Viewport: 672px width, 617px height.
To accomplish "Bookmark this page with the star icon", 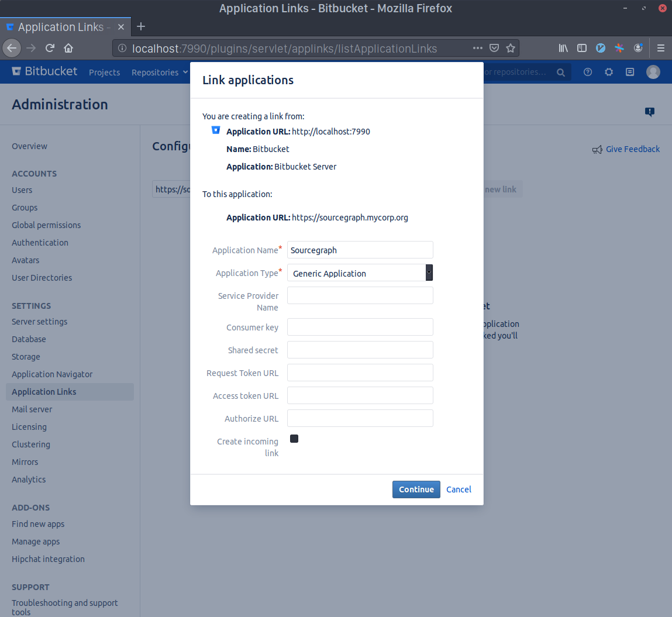I will pos(511,48).
